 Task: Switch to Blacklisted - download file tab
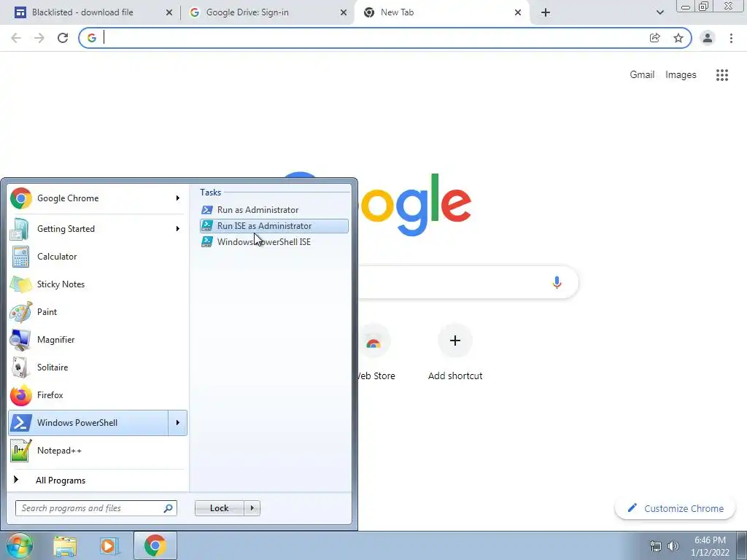point(82,12)
